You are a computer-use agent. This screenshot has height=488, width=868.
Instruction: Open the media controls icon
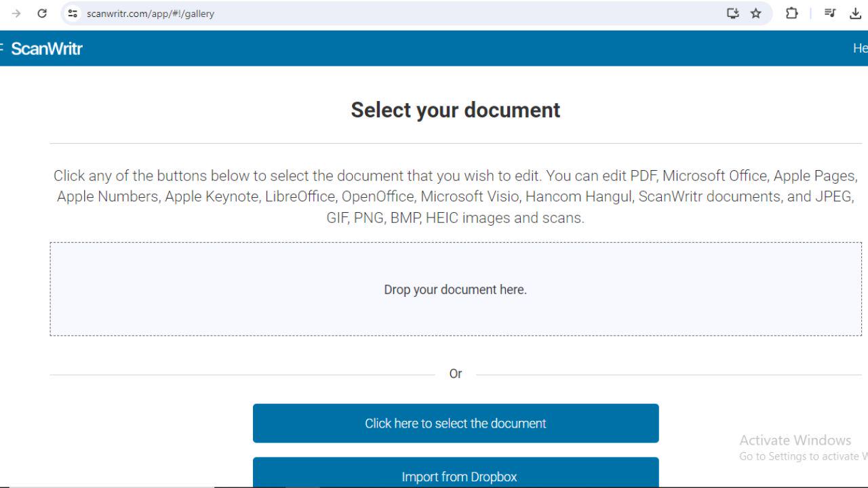click(x=830, y=14)
